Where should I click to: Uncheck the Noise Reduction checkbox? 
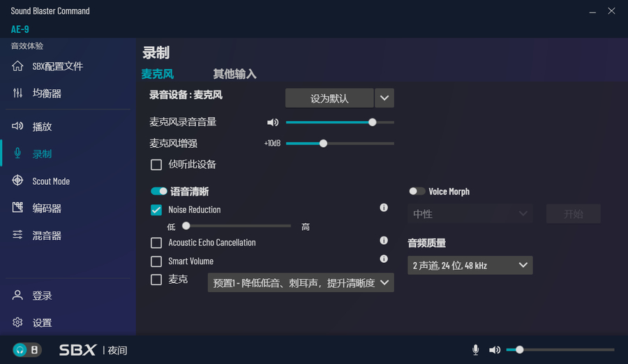coord(156,210)
